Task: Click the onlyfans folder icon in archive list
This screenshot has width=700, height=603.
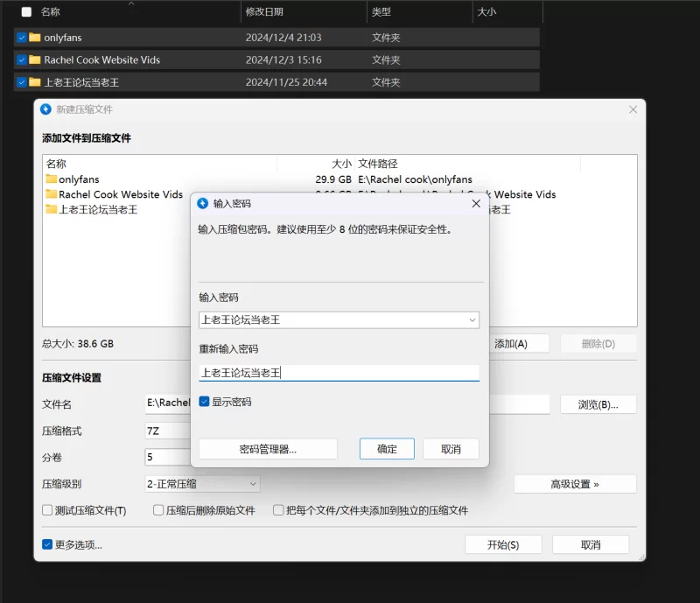Action: coord(51,179)
